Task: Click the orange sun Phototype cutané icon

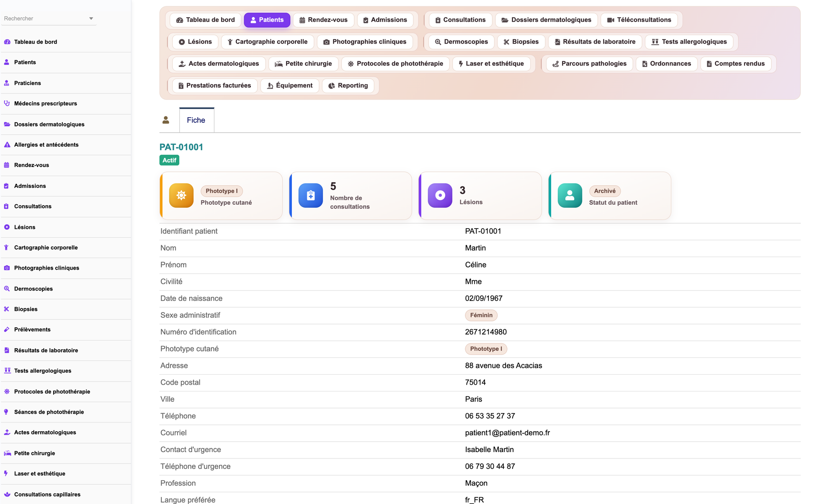Action: click(181, 195)
